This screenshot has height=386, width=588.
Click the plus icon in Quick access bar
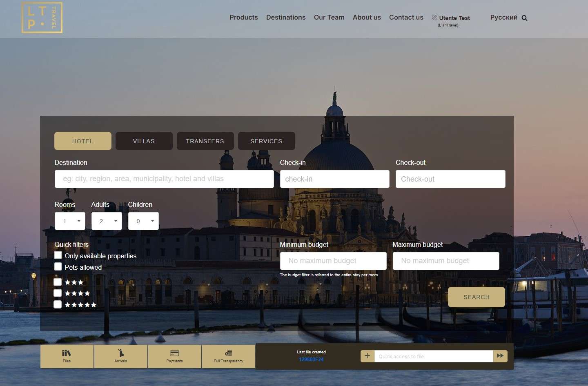point(367,356)
